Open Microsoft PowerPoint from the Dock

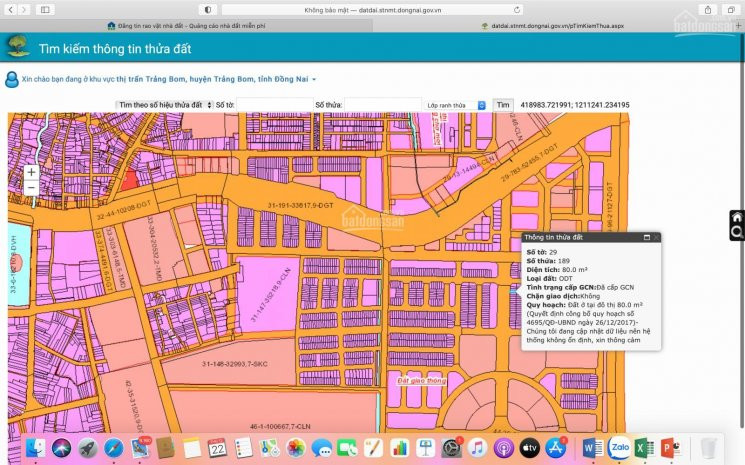pos(670,448)
